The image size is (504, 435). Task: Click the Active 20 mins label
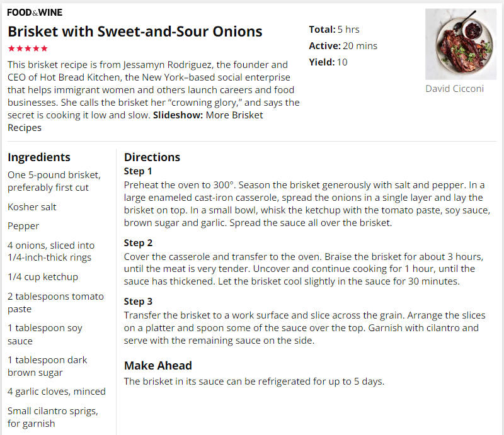click(343, 46)
